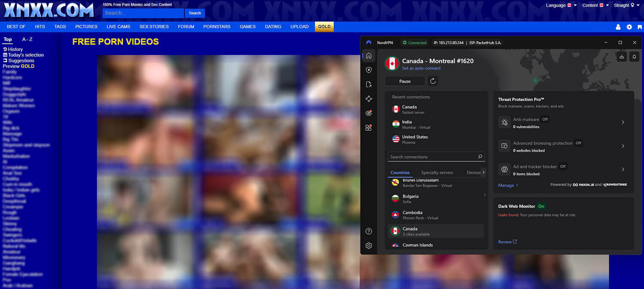Image resolution: width=644 pixels, height=289 pixels.
Task: Click the Pause button to pause VPN
Action: [404, 81]
